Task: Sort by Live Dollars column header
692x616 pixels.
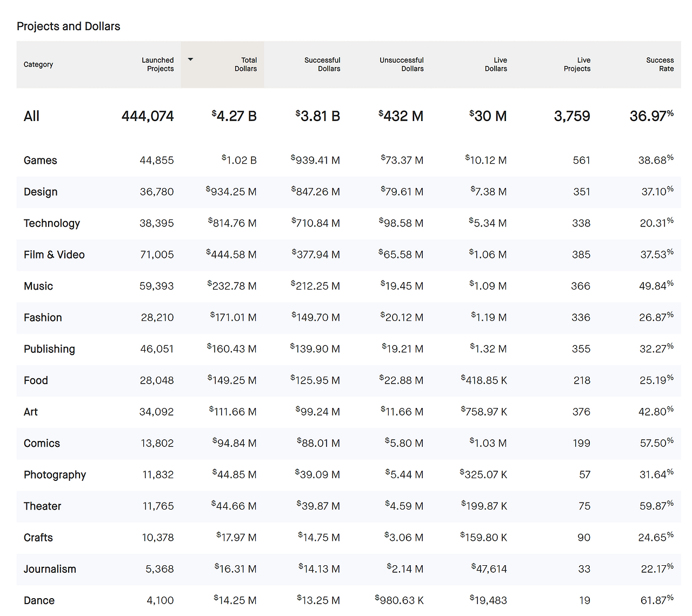Action: coord(496,64)
